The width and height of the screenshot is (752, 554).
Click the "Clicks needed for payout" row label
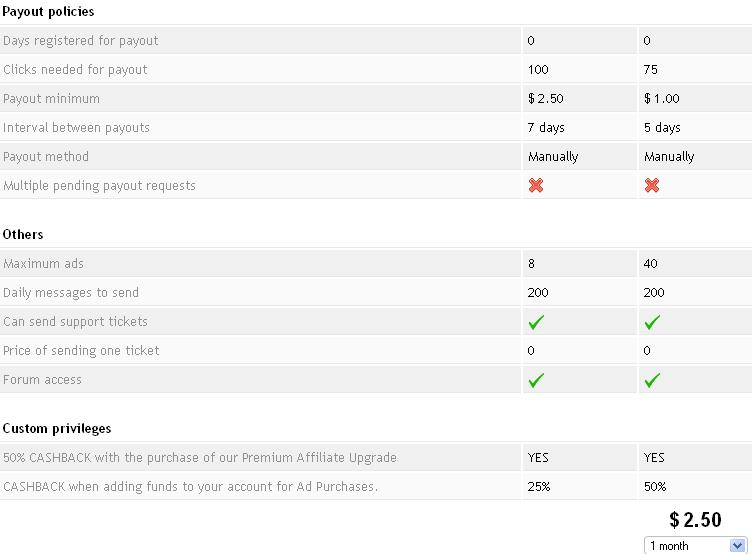(75, 70)
